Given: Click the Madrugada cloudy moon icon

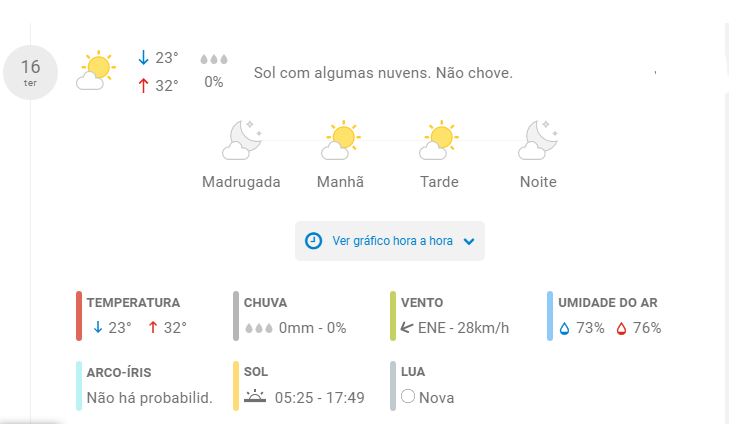Looking at the screenshot, I should (241, 140).
